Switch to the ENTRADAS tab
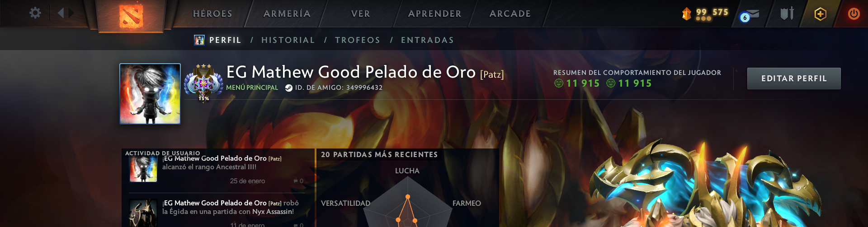 [x=427, y=40]
